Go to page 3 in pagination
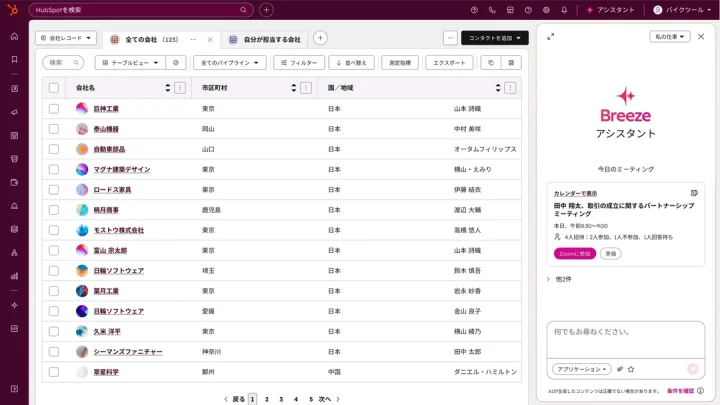Viewport: 720px width, 405px height. 281,399
